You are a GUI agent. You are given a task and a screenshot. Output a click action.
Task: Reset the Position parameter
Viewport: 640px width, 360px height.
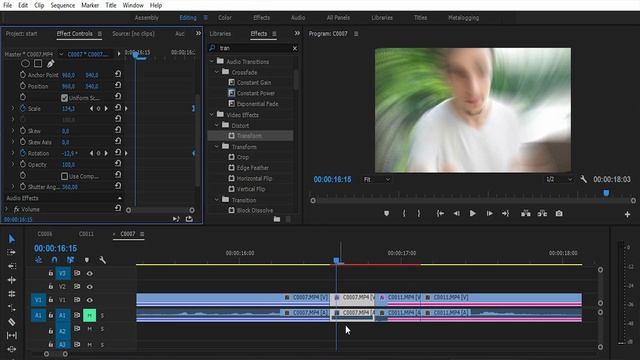tap(118, 85)
